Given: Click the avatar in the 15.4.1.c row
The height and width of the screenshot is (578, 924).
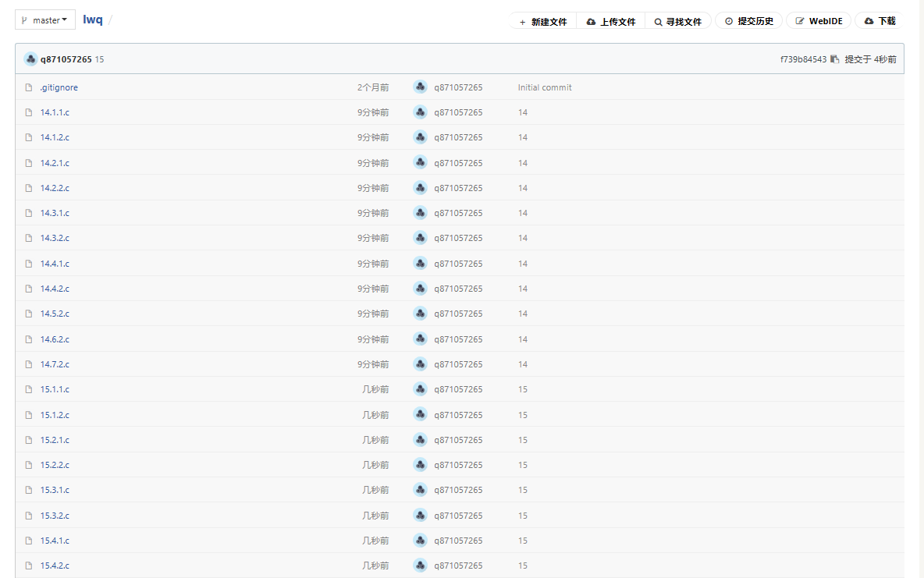Looking at the screenshot, I should (x=420, y=540).
